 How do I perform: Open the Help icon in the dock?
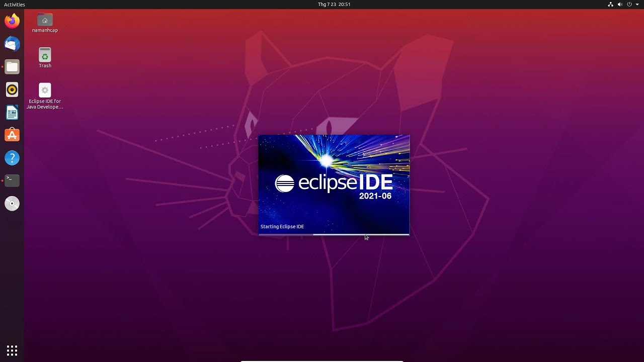point(12,158)
